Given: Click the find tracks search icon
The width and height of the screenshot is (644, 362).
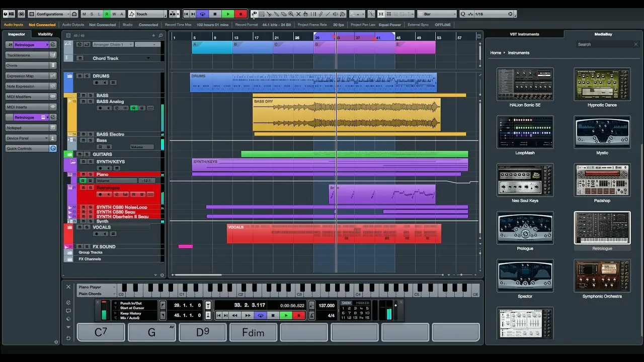Looking at the screenshot, I should pos(160,36).
